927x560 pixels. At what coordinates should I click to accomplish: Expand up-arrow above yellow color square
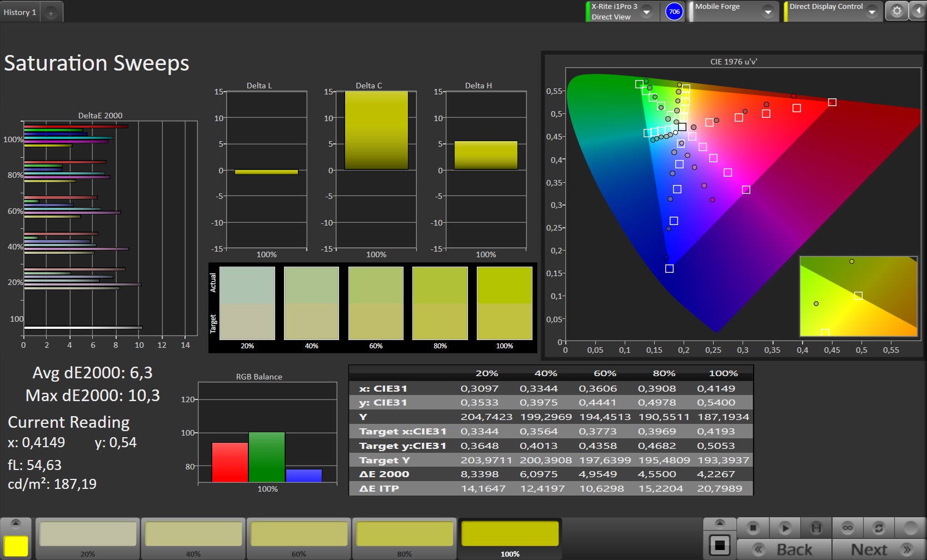click(16, 523)
